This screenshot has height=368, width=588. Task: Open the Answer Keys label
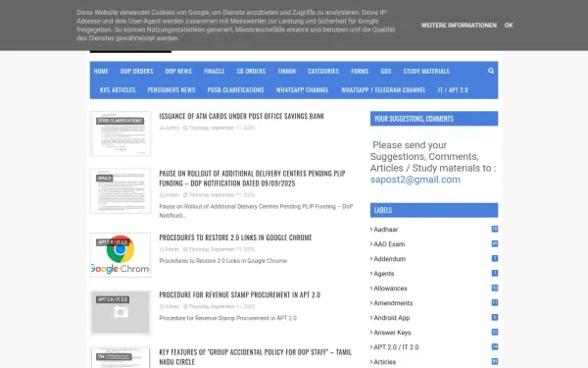(392, 333)
